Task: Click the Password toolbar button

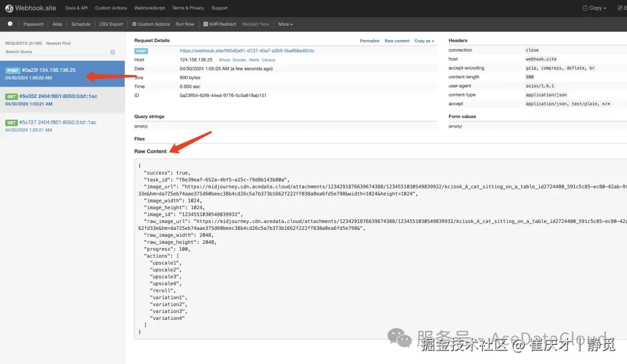Action: pyautogui.click(x=33, y=24)
